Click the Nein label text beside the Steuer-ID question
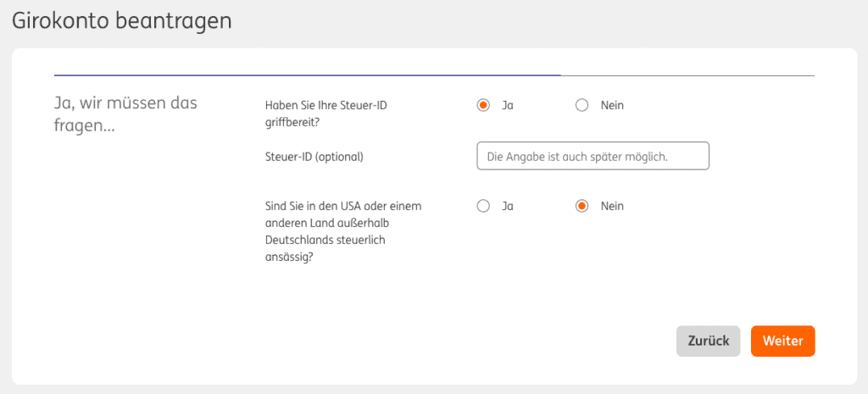868x394 pixels. [612, 106]
